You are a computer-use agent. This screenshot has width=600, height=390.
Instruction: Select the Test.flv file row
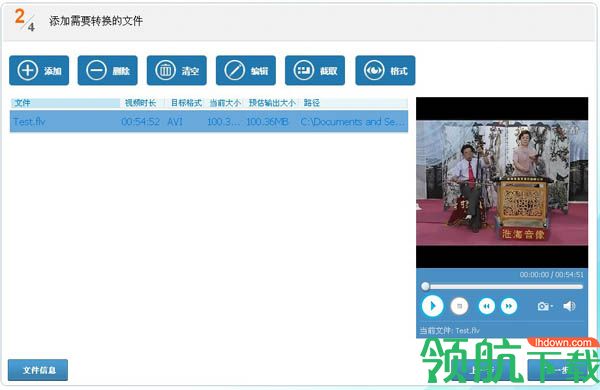(209, 121)
